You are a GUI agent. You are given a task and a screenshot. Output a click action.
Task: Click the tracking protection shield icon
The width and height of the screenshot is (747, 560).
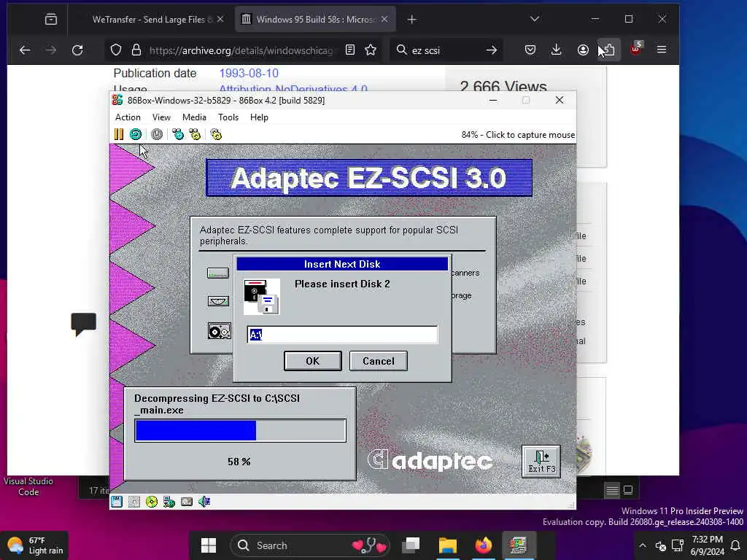(x=116, y=50)
